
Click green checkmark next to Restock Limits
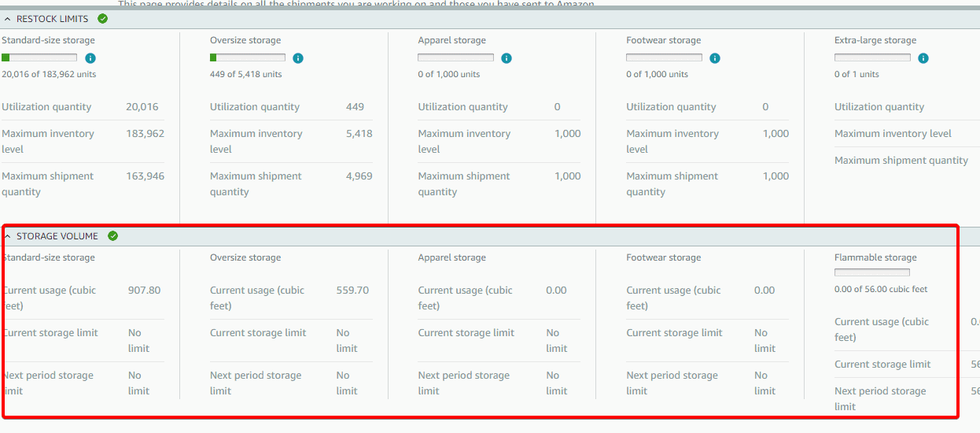[x=103, y=19]
